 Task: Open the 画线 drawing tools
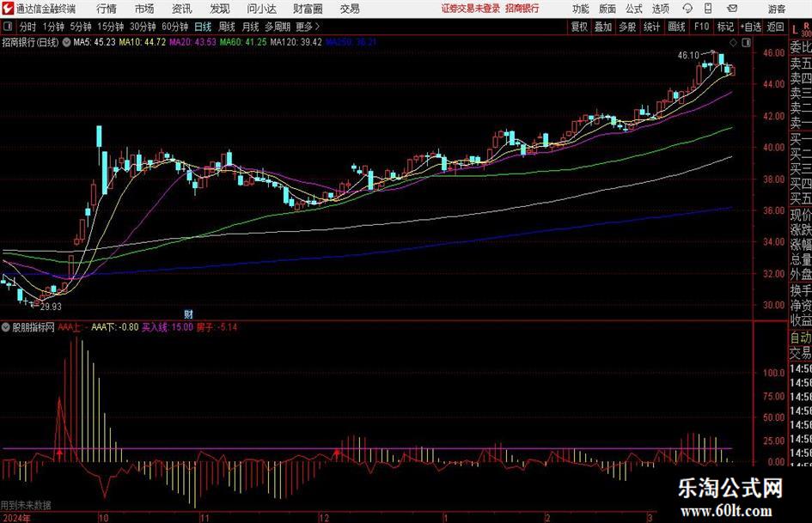[676, 27]
